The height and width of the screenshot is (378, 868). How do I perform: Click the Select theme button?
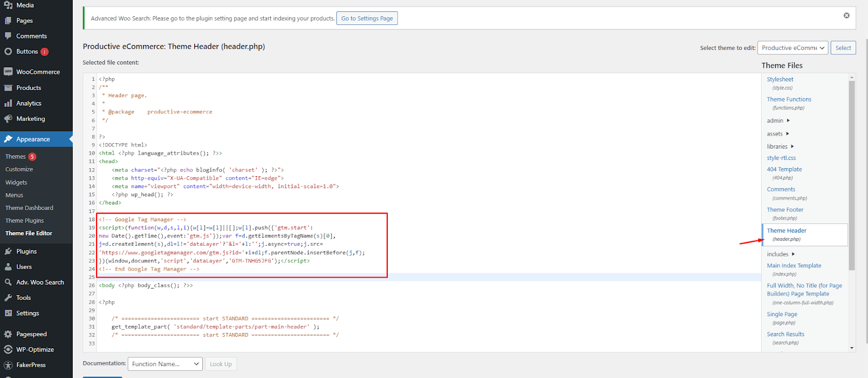(x=843, y=48)
